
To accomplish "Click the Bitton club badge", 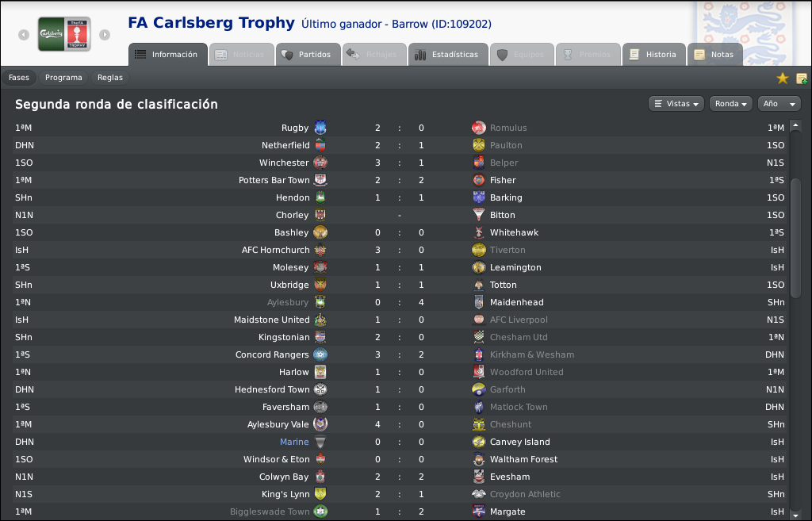I will coord(478,215).
